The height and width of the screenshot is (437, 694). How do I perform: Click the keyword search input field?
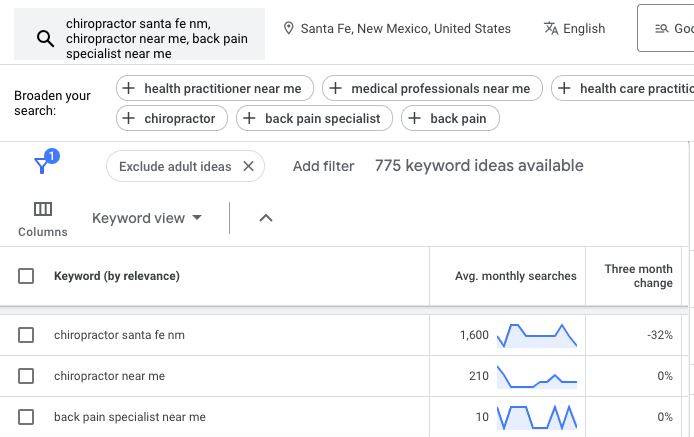click(160, 38)
